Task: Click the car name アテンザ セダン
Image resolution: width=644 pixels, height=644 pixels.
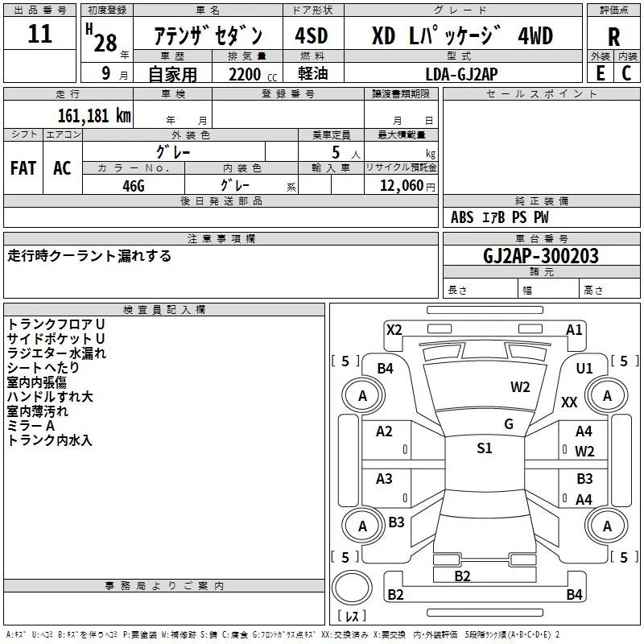Action: [208, 35]
